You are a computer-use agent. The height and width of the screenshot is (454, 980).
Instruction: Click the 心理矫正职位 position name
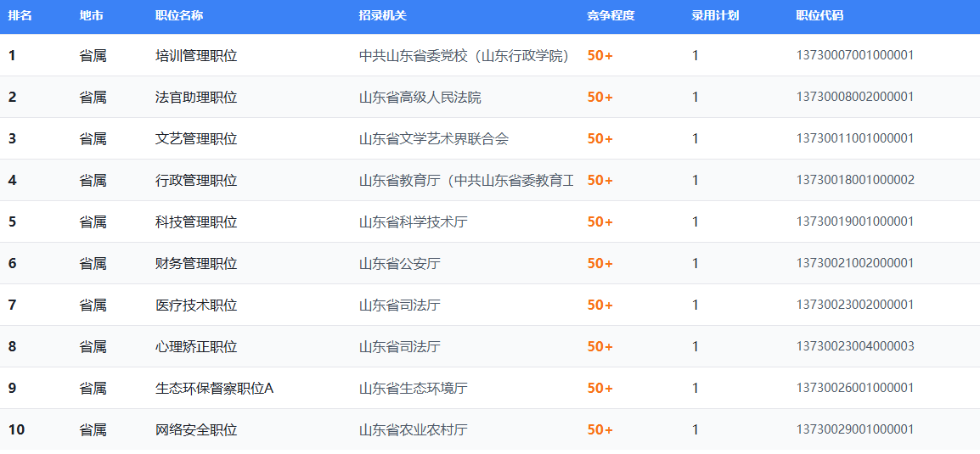[x=196, y=347]
